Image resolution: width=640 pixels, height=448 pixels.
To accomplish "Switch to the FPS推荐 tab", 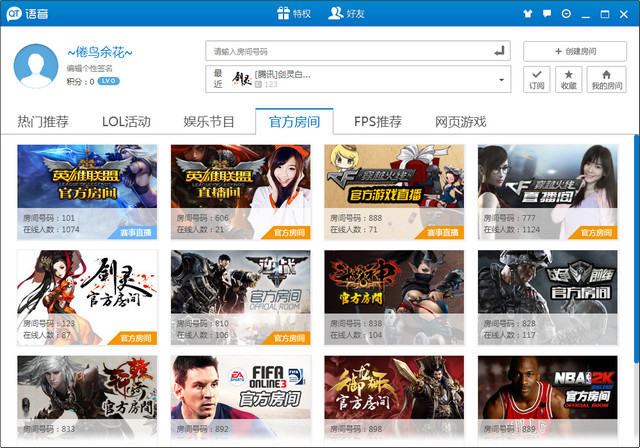I will pos(378,122).
